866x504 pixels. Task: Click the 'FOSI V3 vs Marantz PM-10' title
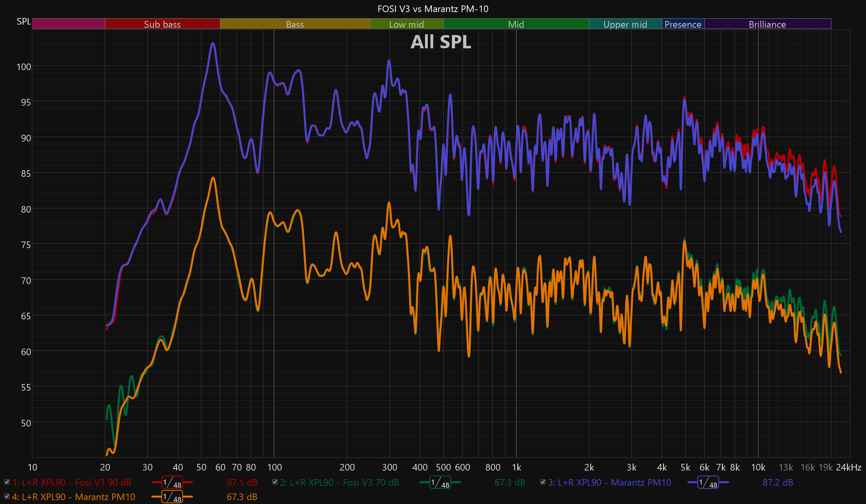(x=433, y=9)
